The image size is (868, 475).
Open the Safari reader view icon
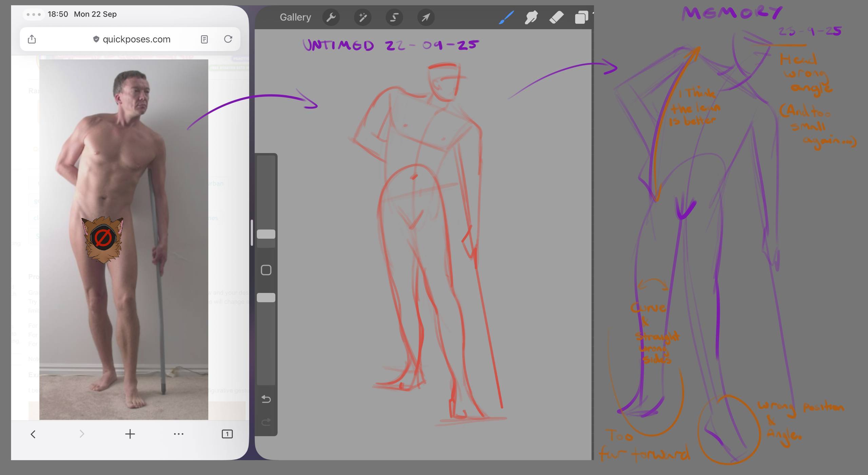(x=204, y=39)
